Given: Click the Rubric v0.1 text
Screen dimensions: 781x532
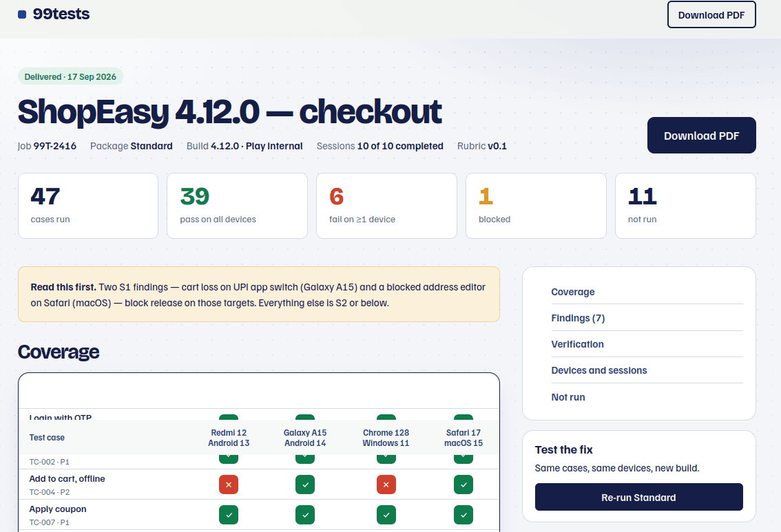Looking at the screenshot, I should 481,146.
